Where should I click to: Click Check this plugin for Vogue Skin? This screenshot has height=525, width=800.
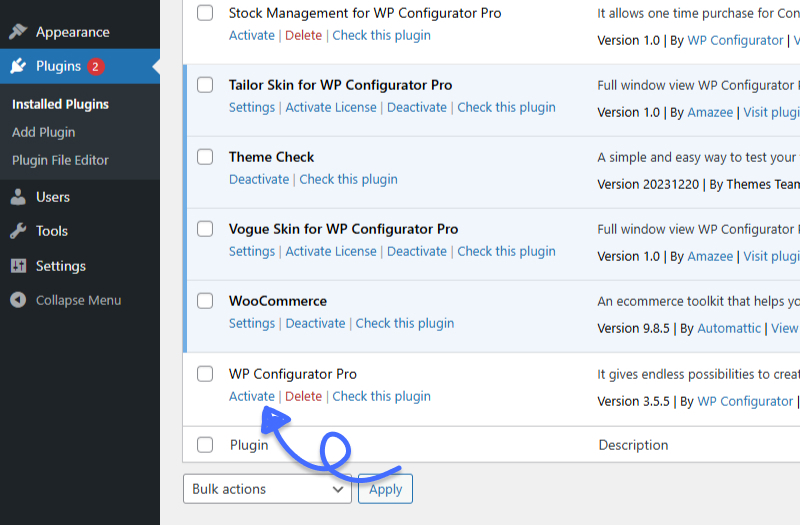click(x=506, y=251)
